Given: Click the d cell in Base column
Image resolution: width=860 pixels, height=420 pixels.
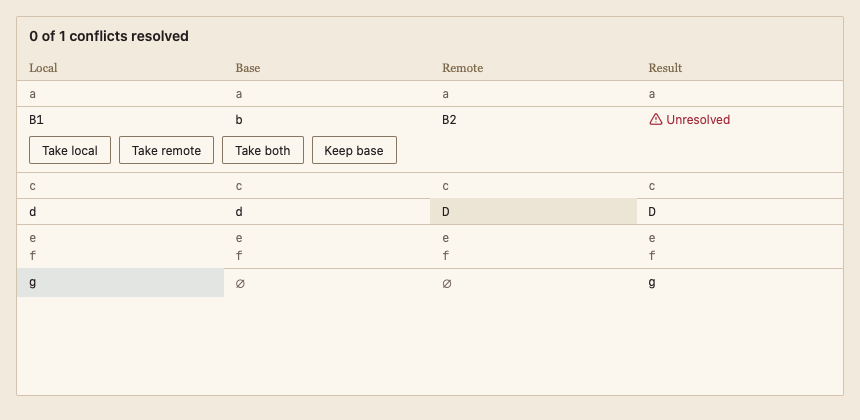Looking at the screenshot, I should pos(327,212).
